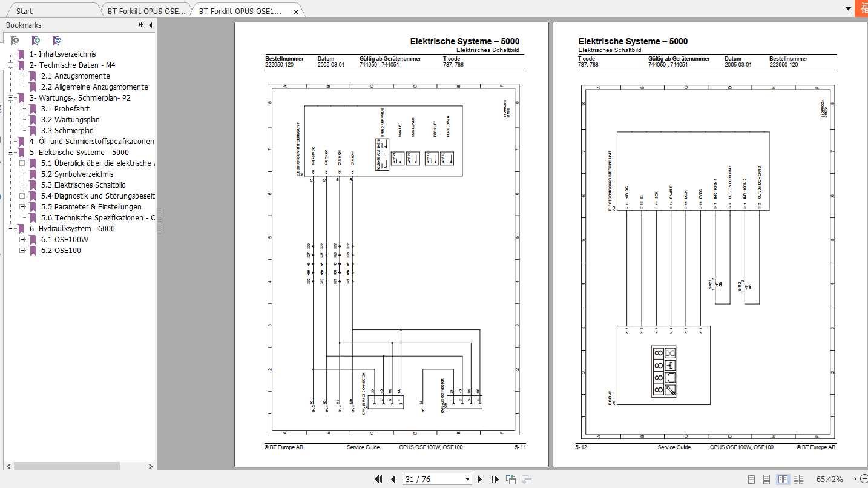
Task: Jump to the last page
Action: 495,479
